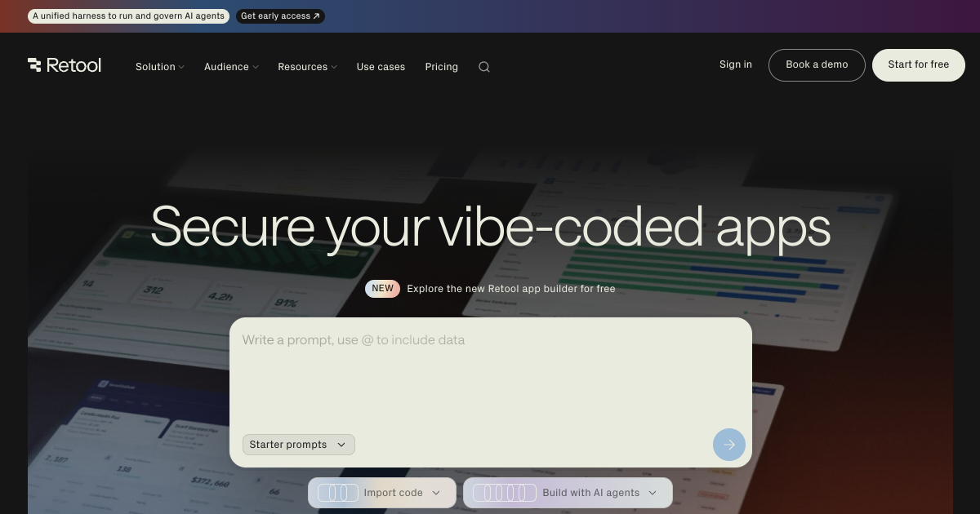Expand the Audience menu
The height and width of the screenshot is (514, 980).
pos(231,67)
